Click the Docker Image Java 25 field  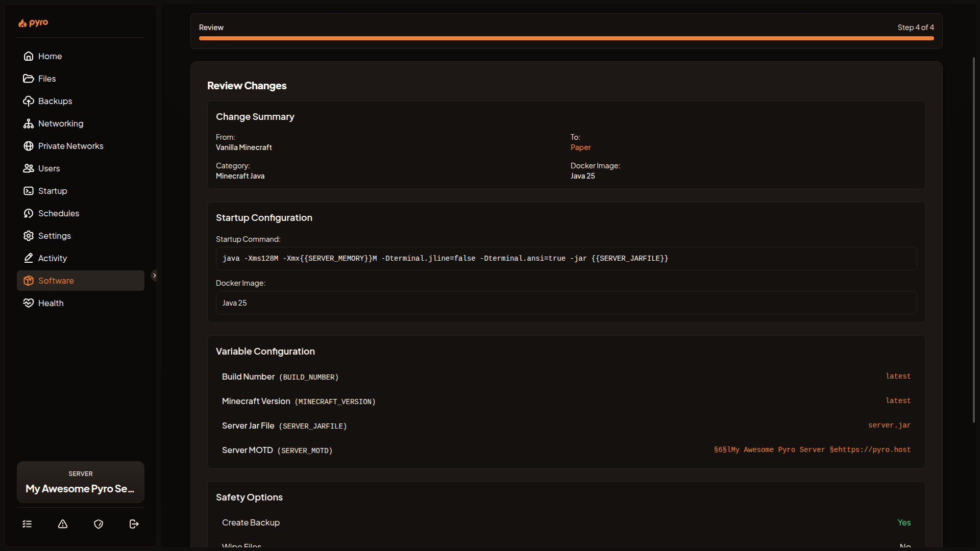[x=567, y=303]
